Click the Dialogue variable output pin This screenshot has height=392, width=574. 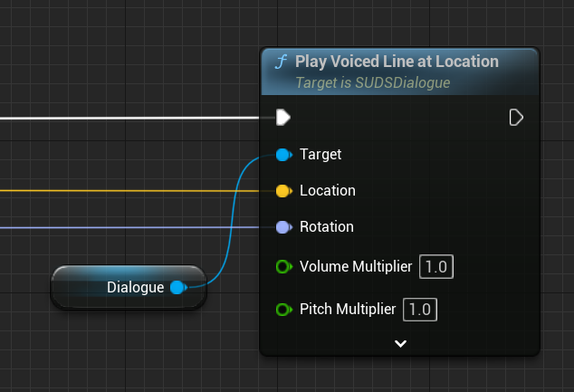click(178, 287)
